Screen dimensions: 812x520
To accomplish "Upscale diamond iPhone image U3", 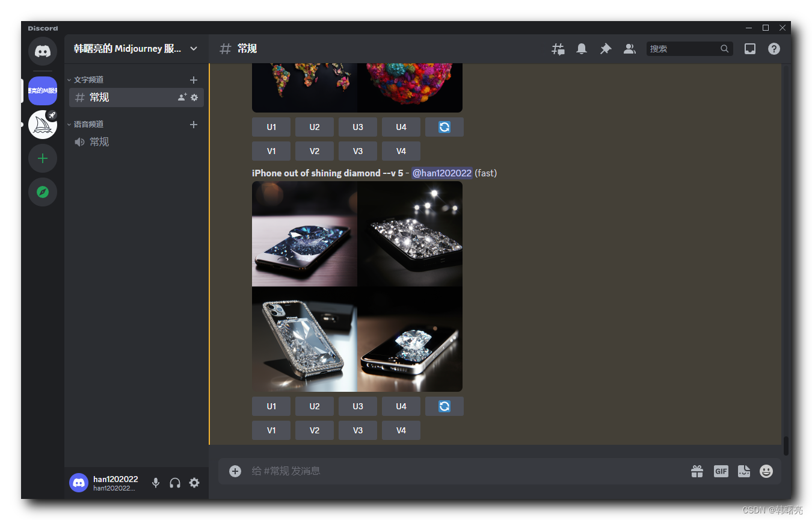I will coord(358,406).
